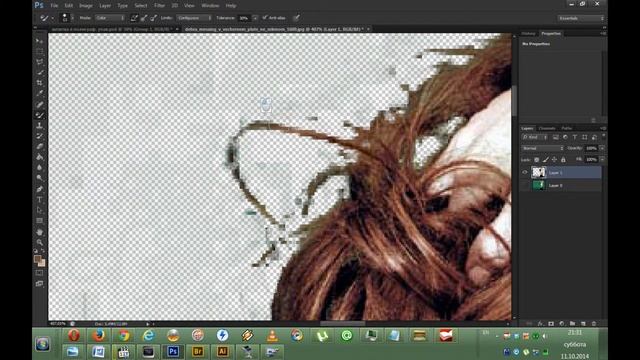Select the Eraser tool
This screenshot has width=640, height=360.
click(x=40, y=147)
